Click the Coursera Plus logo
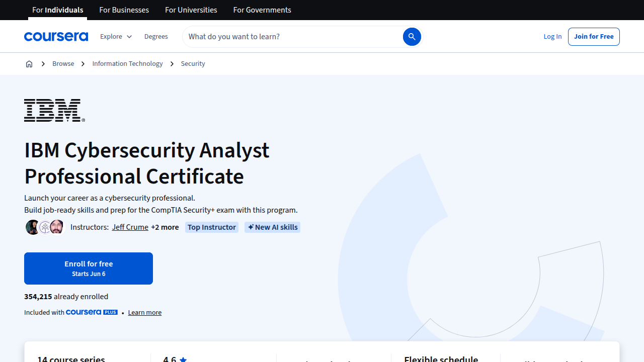This screenshot has height=362, width=644. pos(92,312)
